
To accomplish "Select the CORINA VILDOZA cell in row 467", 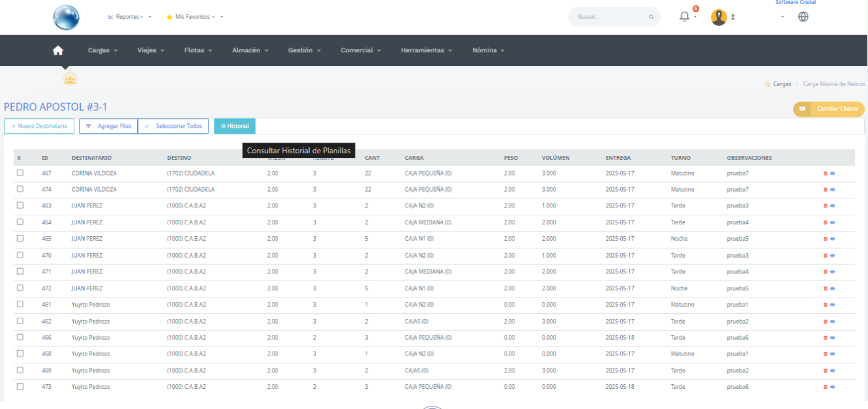I will coord(94,173).
